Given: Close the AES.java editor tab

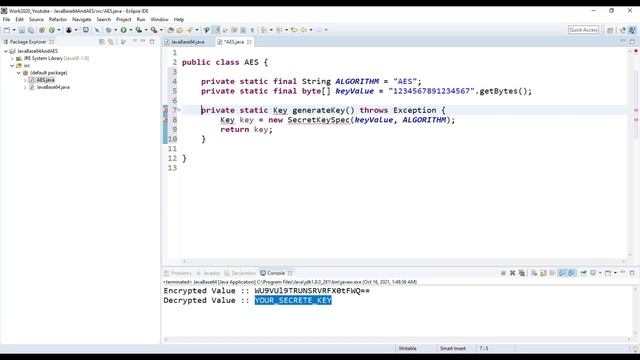Looking at the screenshot, I should (x=249, y=42).
